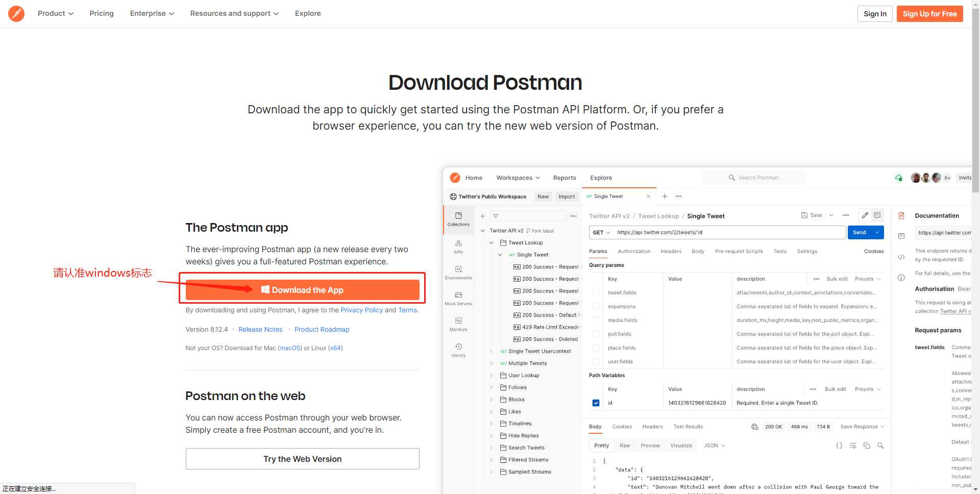
Task: Collapse the Tweet Lookup folder
Action: click(x=491, y=243)
